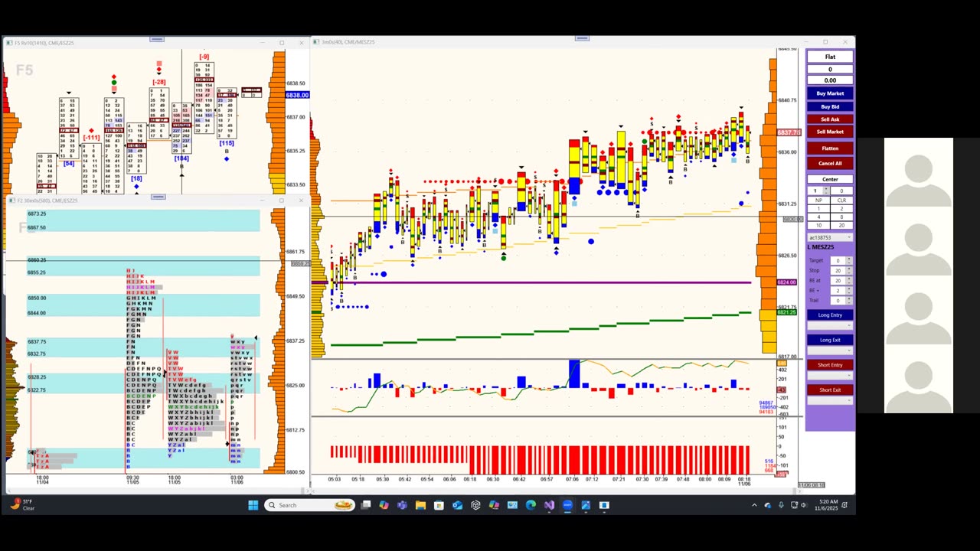Launch Copilot from the taskbar
Screen dimensions: 980x551
pyautogui.click(x=384, y=505)
